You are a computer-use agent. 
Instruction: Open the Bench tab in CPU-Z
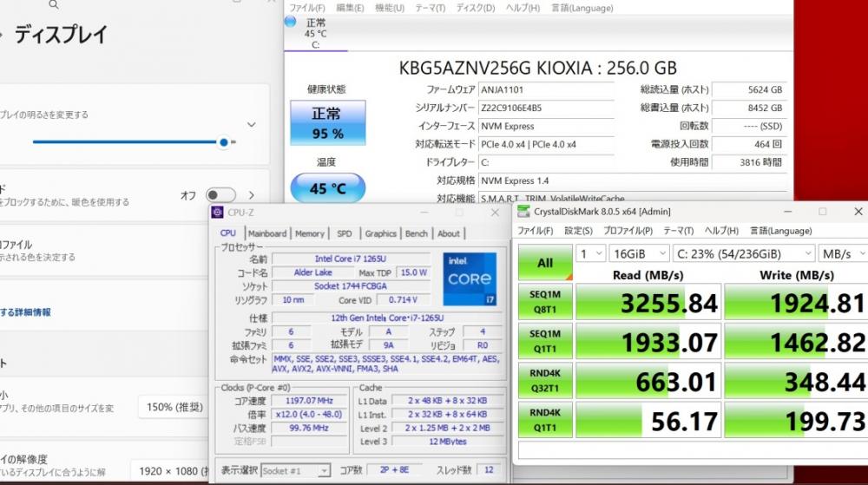pyautogui.click(x=417, y=233)
